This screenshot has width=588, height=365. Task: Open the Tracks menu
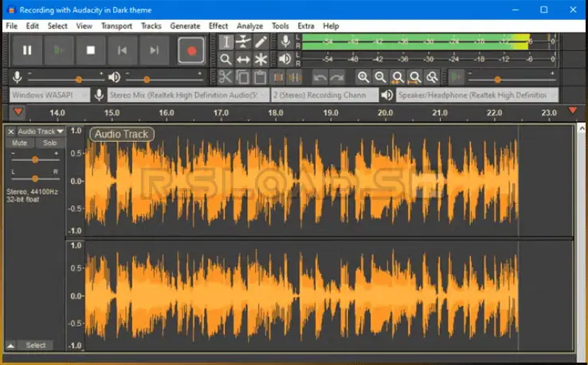(151, 26)
